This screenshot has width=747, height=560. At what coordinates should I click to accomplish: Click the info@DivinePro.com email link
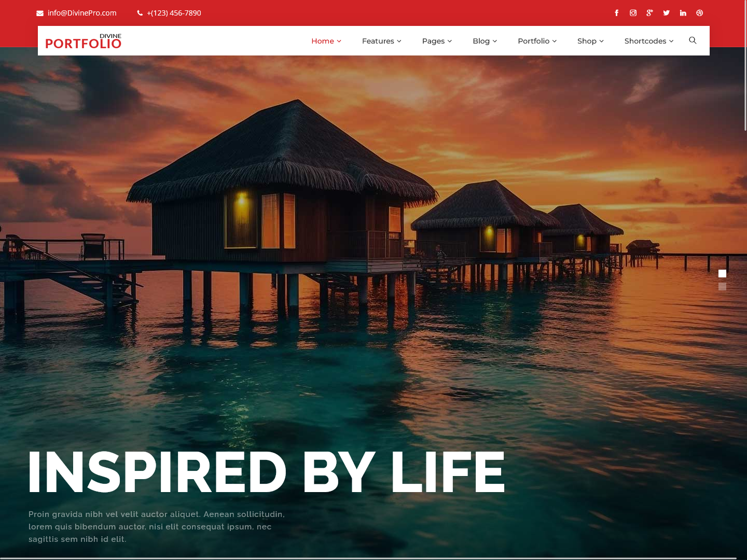point(82,13)
